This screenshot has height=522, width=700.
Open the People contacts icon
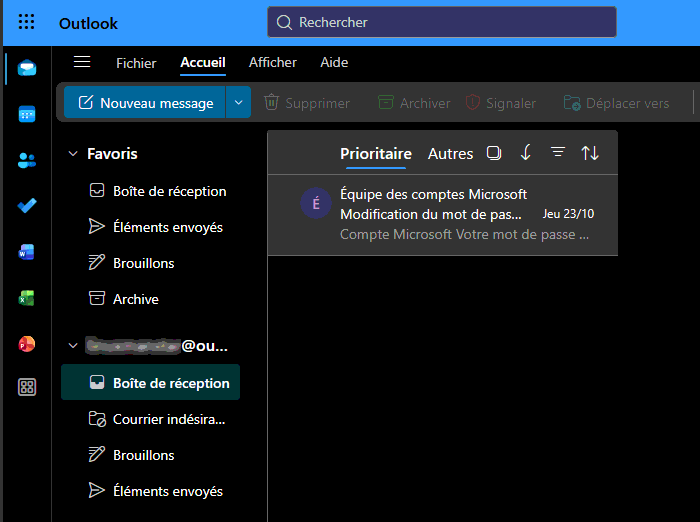27,160
